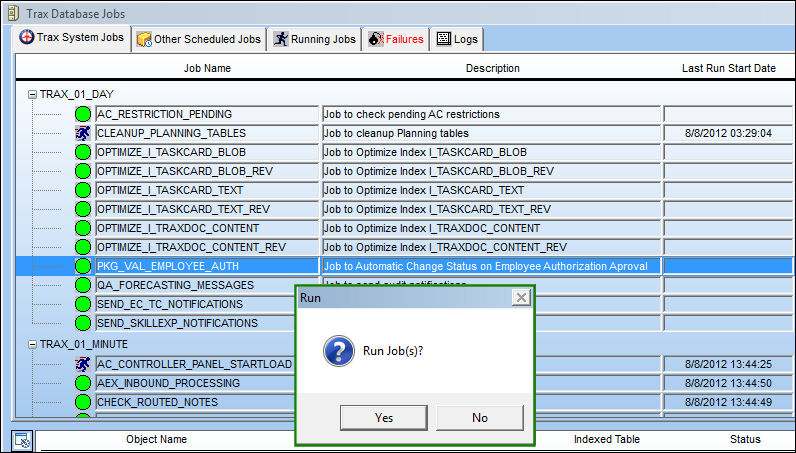Screen dimensions: 796x453
Task: Open the Trax System Jobs tab
Action: point(72,38)
